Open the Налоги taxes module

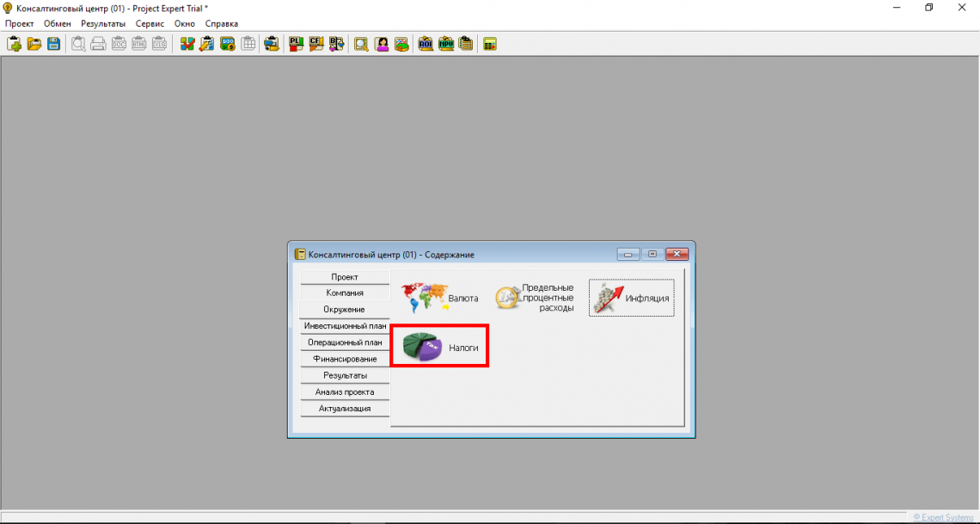[440, 347]
